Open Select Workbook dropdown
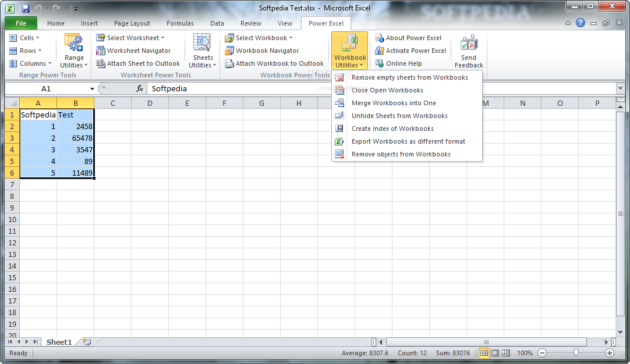This screenshot has height=364, width=630. (259, 38)
